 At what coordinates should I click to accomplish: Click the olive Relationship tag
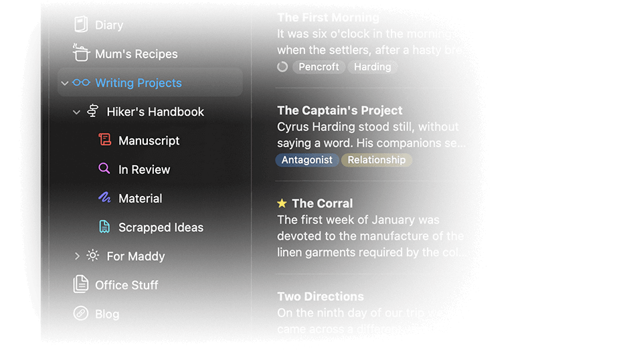pos(376,160)
